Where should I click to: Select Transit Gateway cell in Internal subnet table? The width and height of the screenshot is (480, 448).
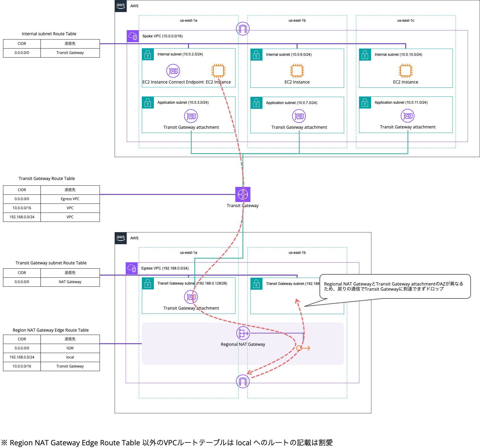(x=70, y=53)
